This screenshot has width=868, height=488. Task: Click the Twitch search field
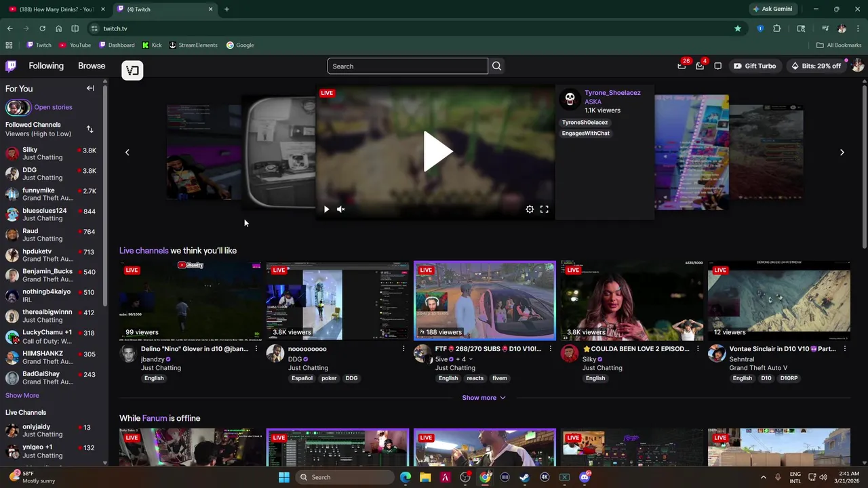pos(408,66)
